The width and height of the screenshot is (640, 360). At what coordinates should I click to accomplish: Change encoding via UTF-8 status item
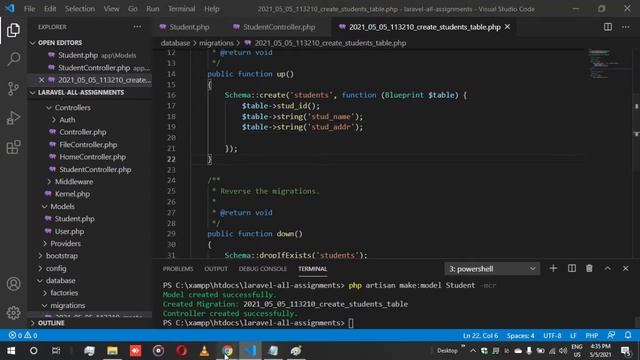[x=552, y=336]
